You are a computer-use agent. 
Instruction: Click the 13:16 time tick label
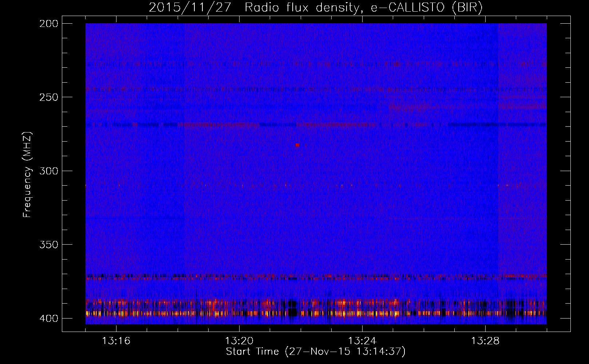(116, 341)
